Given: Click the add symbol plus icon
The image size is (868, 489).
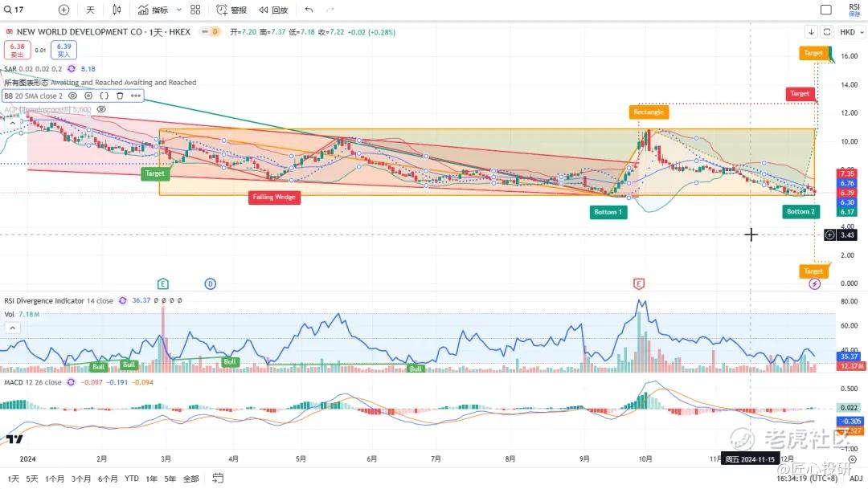Looking at the screenshot, I should pyautogui.click(x=63, y=10).
